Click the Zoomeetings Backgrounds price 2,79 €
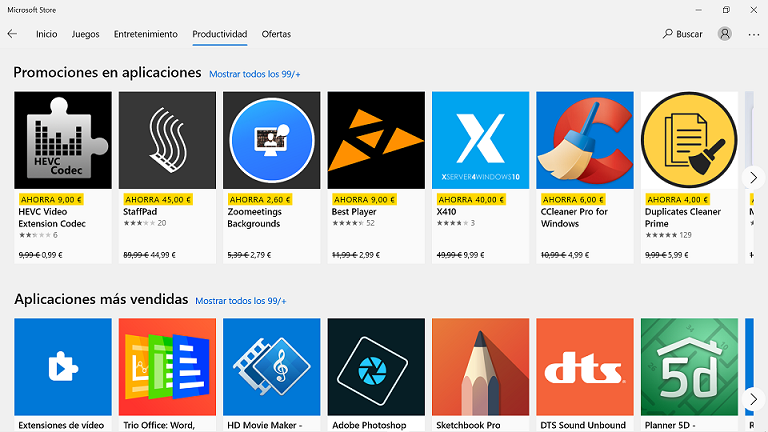Viewport: 768px width, 432px height. pyautogui.click(x=261, y=255)
